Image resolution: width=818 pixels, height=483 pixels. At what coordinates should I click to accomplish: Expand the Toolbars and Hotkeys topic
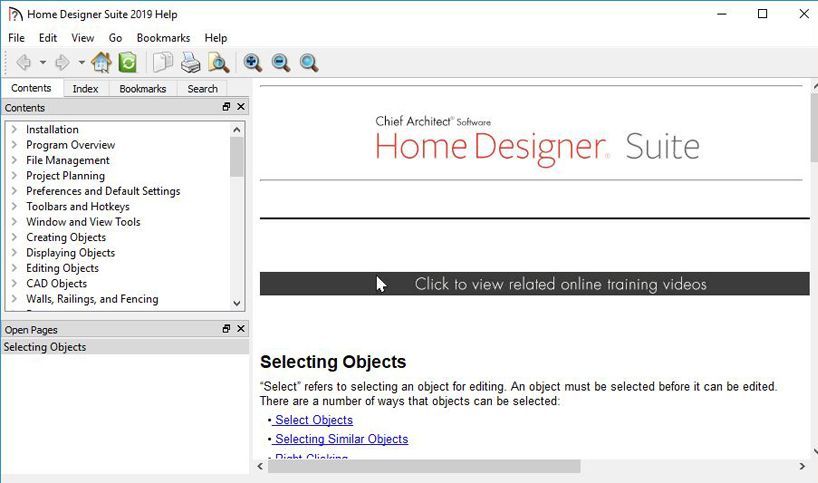14,206
